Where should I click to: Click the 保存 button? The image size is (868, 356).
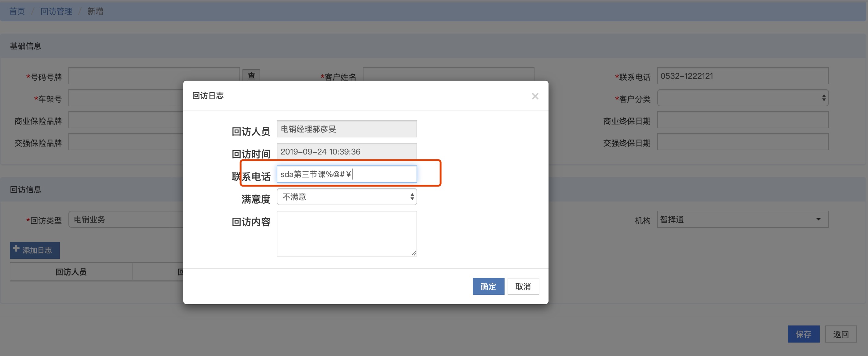click(803, 334)
